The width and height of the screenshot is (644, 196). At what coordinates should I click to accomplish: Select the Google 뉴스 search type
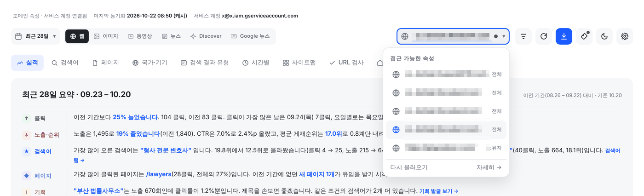point(250,36)
